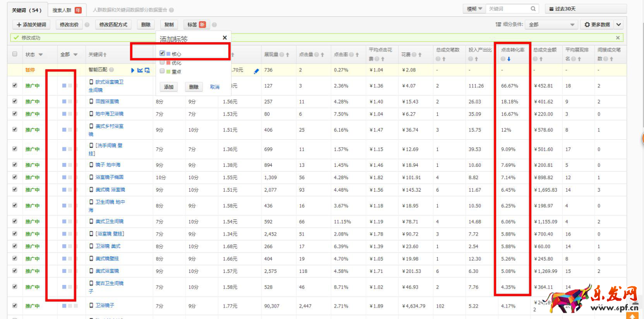Click the help icon next to 修改出价
644x319 pixels.
coord(87,25)
